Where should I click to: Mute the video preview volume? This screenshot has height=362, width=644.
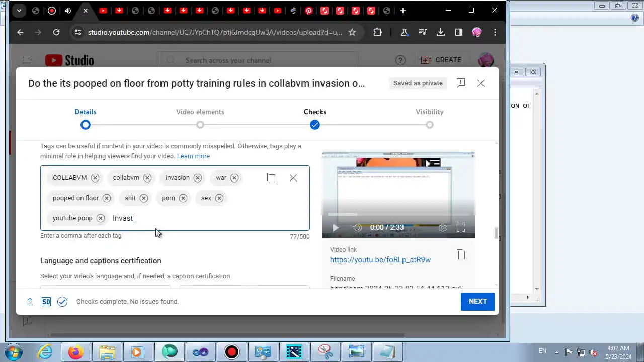(357, 228)
